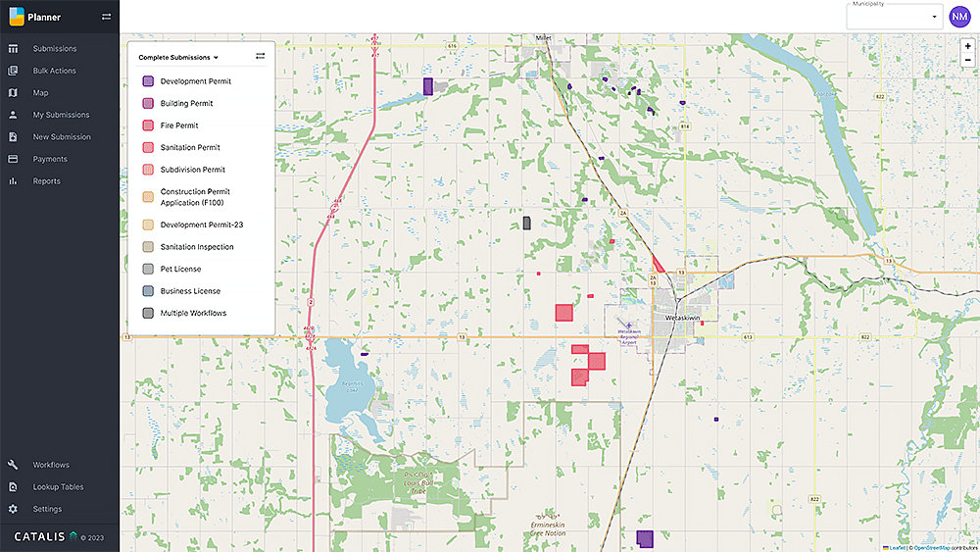Screen dimensions: 980x552
Task: Select the 'Sanitation Permit' legend label
Action: pyautogui.click(x=190, y=147)
